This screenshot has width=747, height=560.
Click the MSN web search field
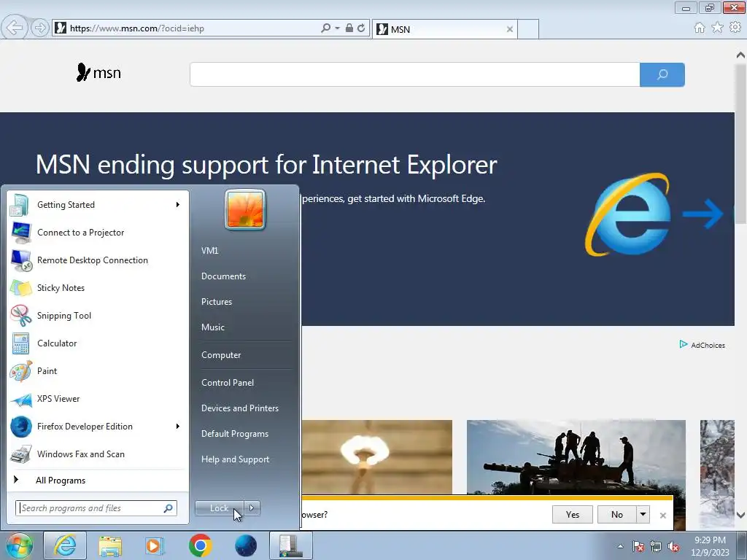[x=414, y=75]
